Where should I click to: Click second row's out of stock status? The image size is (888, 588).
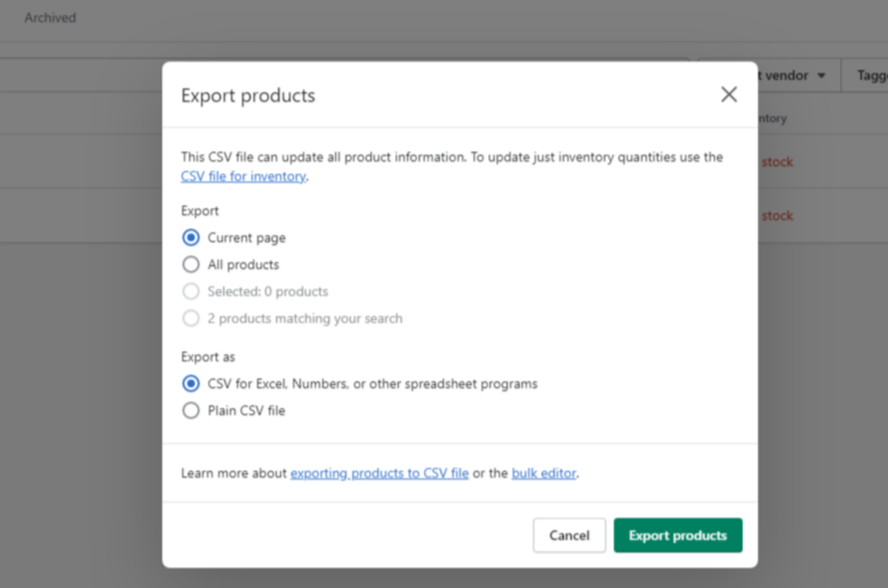coord(777,216)
